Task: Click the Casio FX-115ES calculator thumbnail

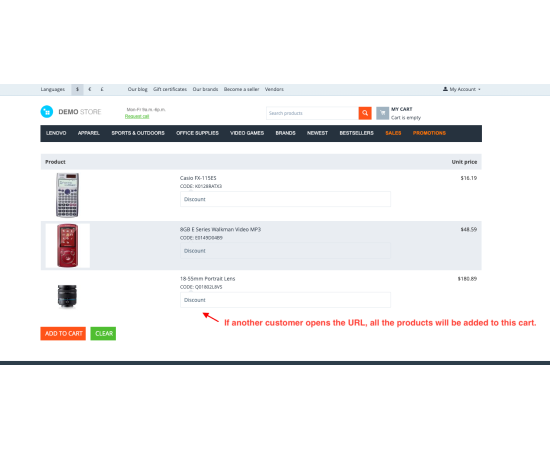Action: [x=67, y=195]
